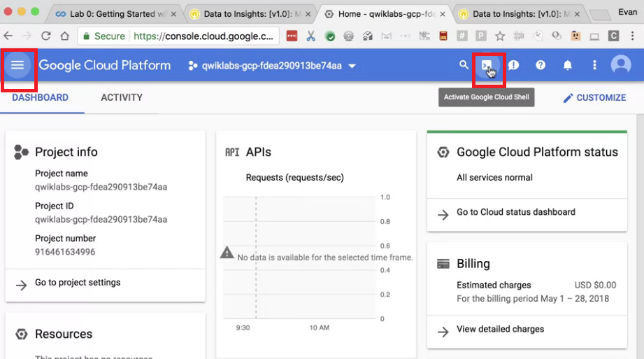Switch to the Activity tab

pos(122,97)
